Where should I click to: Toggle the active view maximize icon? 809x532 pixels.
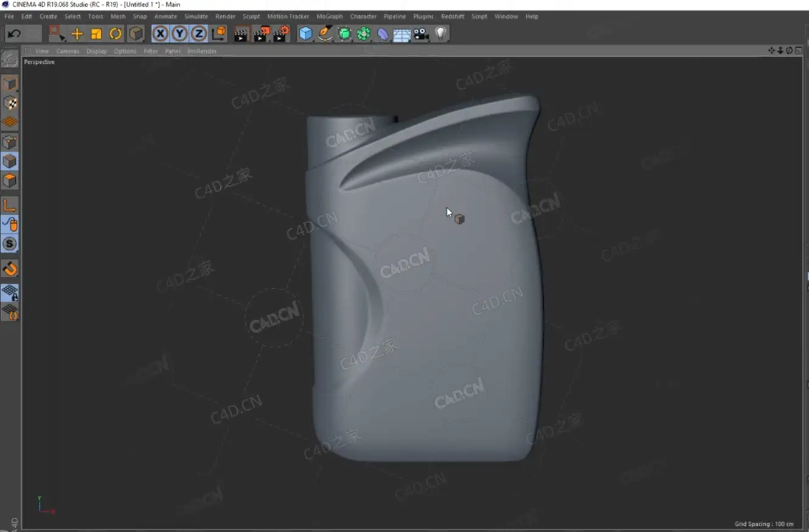tap(798, 50)
